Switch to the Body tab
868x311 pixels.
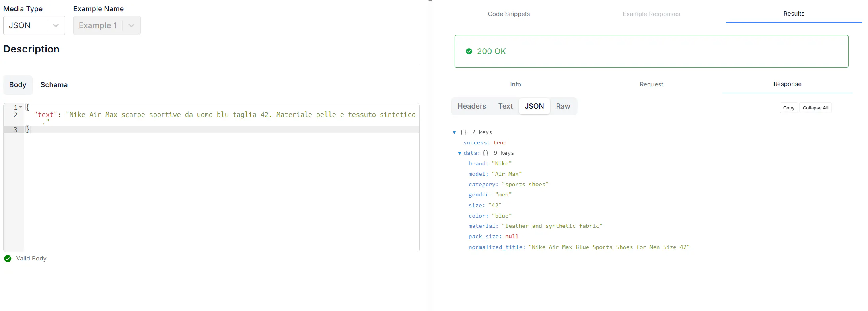[x=18, y=85]
